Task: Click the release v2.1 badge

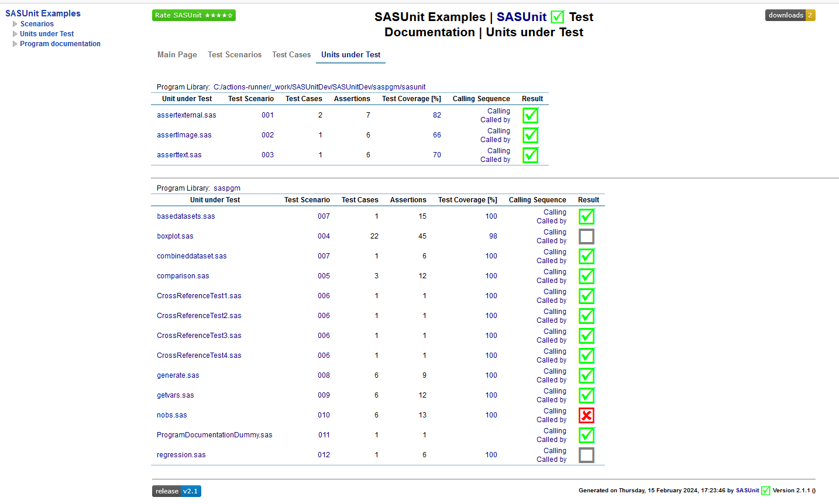Action: pyautogui.click(x=177, y=491)
